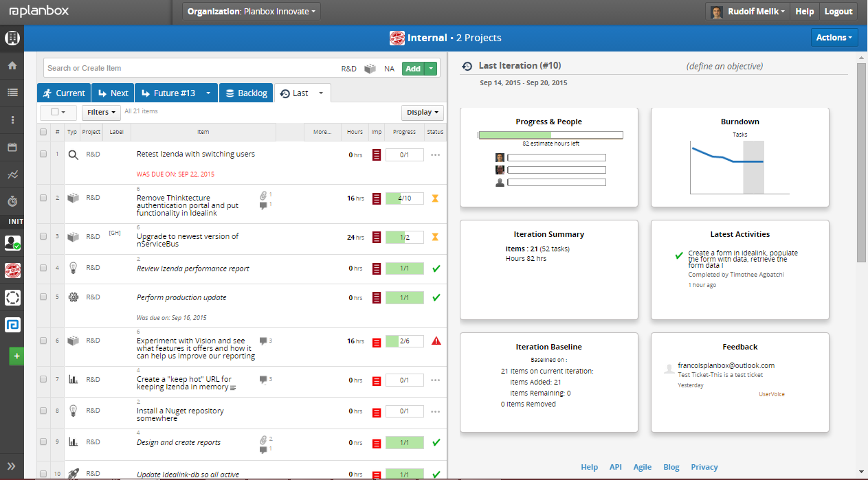
Task: Click the three-dots sidebar icon
Action: 12,120
